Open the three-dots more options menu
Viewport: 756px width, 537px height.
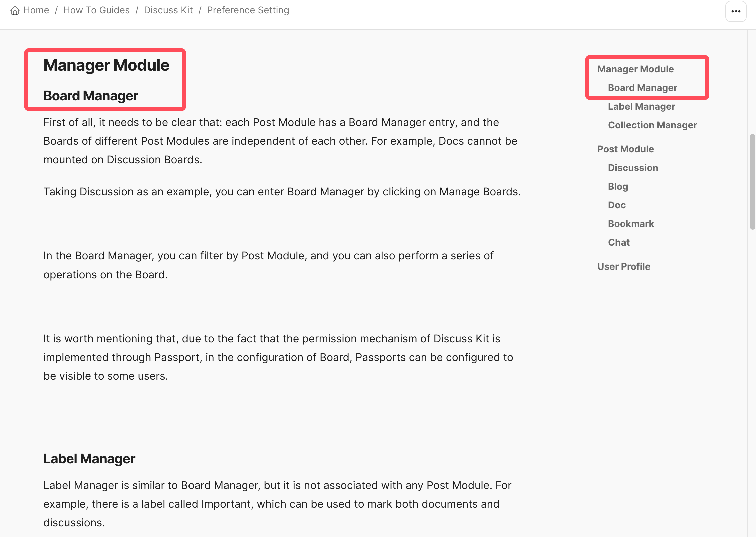[736, 11]
